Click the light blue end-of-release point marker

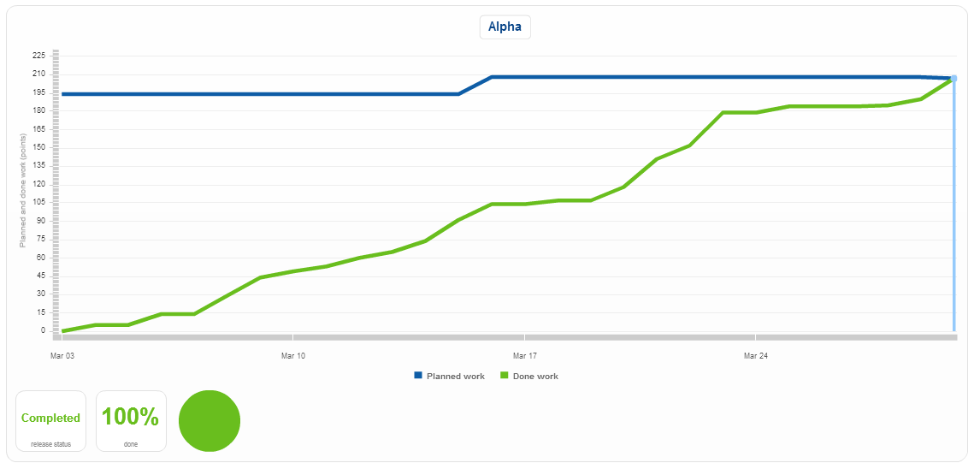(x=953, y=78)
